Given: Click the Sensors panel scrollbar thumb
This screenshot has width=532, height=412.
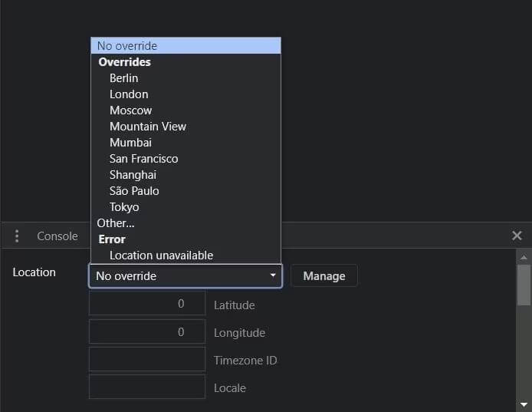Looking at the screenshot, I should 524,285.
